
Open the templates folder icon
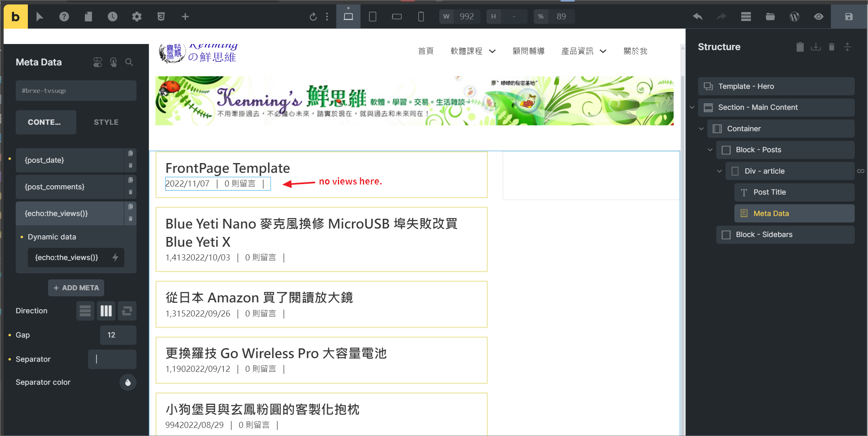point(770,17)
